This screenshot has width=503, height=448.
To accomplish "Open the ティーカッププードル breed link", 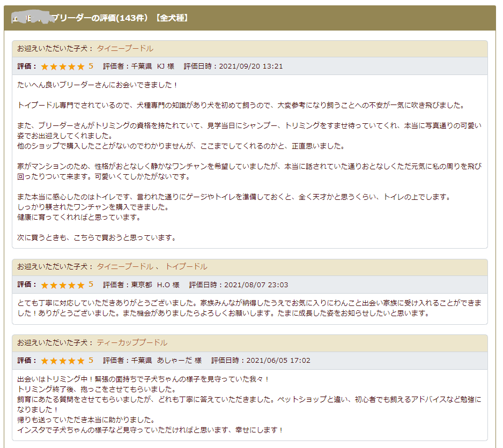I will [x=132, y=342].
